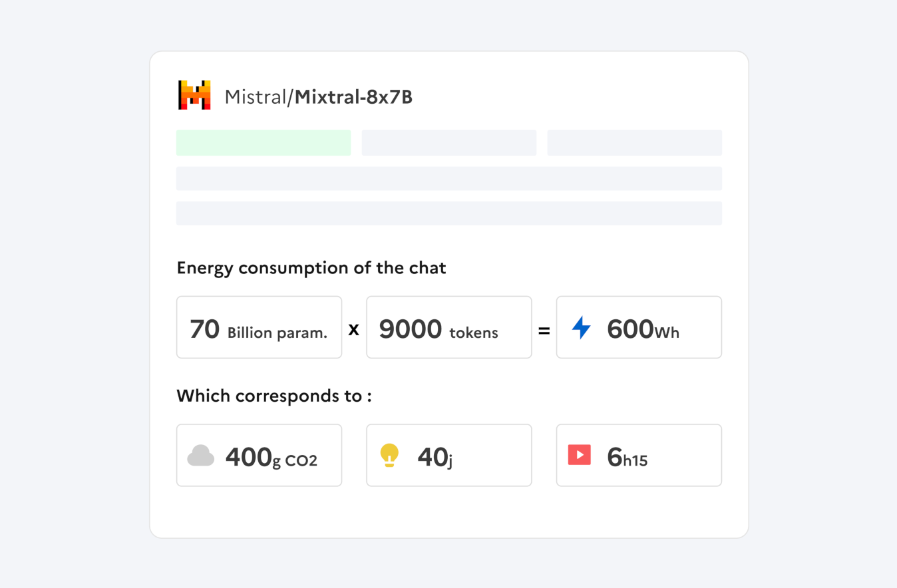Click the blue lightning bolt energy icon

(581, 327)
